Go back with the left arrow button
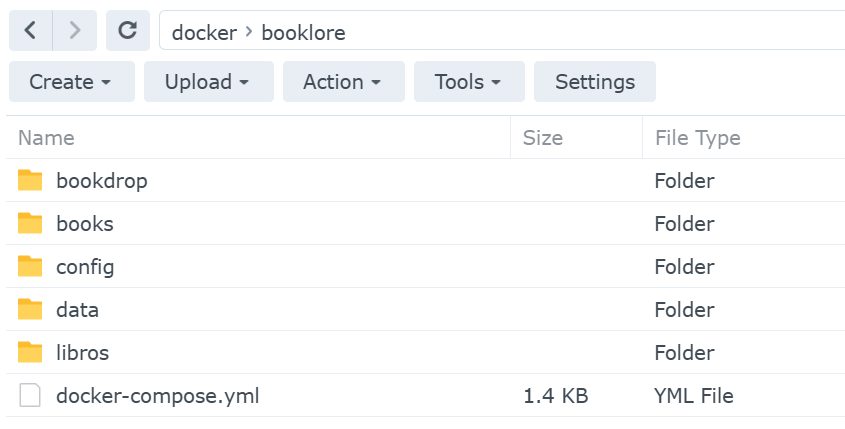 pos(31,31)
